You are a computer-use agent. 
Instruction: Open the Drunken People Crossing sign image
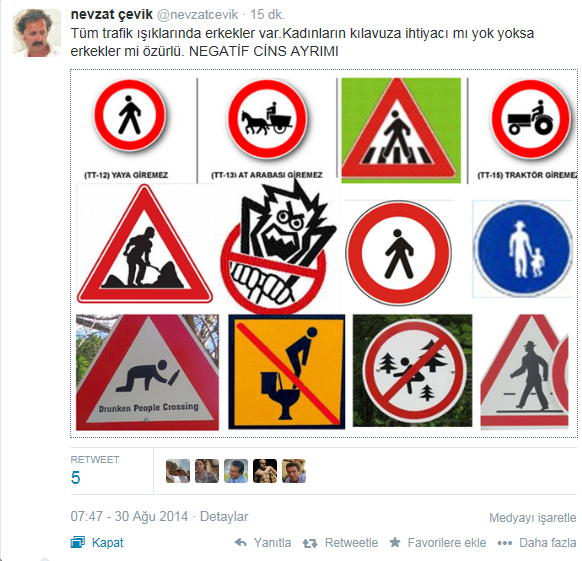point(147,372)
